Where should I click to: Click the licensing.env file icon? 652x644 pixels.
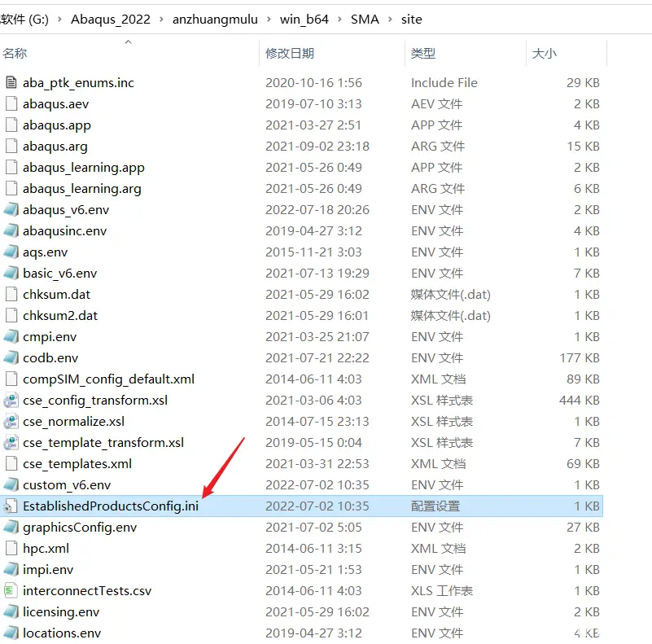[11, 612]
